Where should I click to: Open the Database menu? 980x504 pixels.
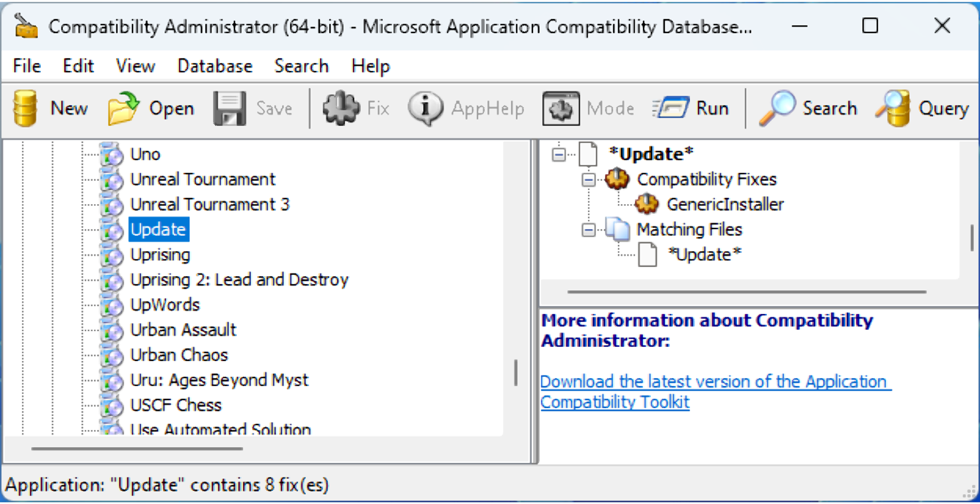(215, 66)
